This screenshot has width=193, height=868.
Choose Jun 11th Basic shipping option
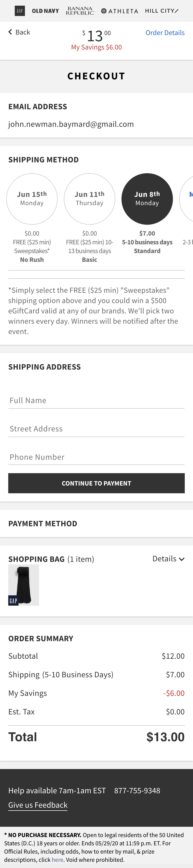pyautogui.click(x=89, y=199)
